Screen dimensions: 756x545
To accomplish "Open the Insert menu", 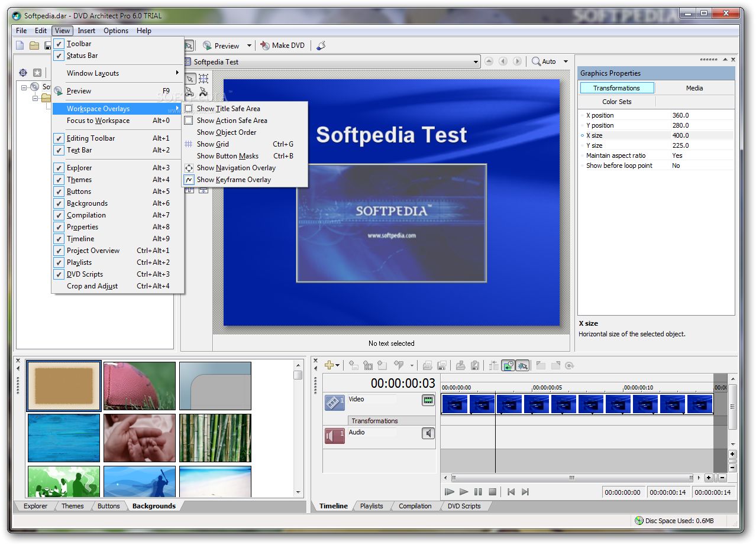I will pos(86,31).
